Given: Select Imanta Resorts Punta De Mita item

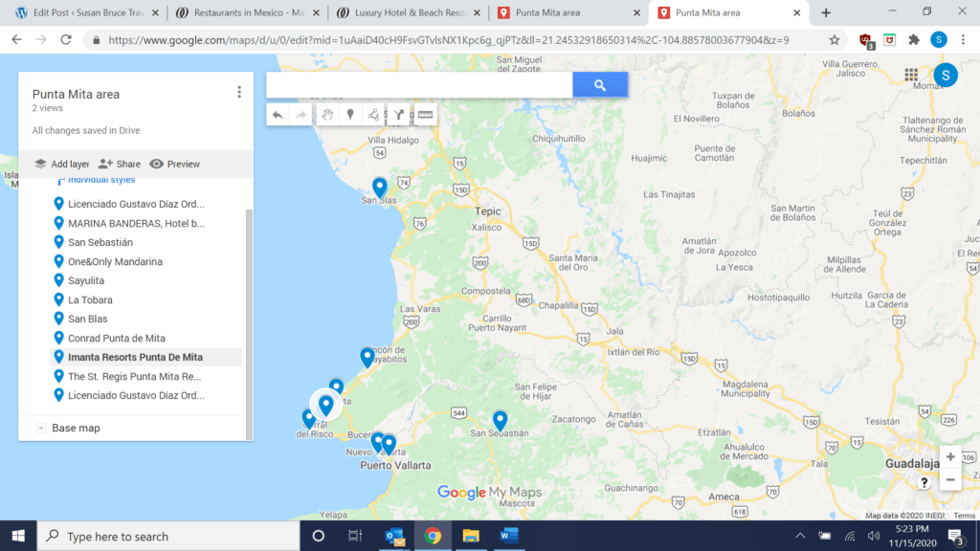Looking at the screenshot, I should pos(145,358).
